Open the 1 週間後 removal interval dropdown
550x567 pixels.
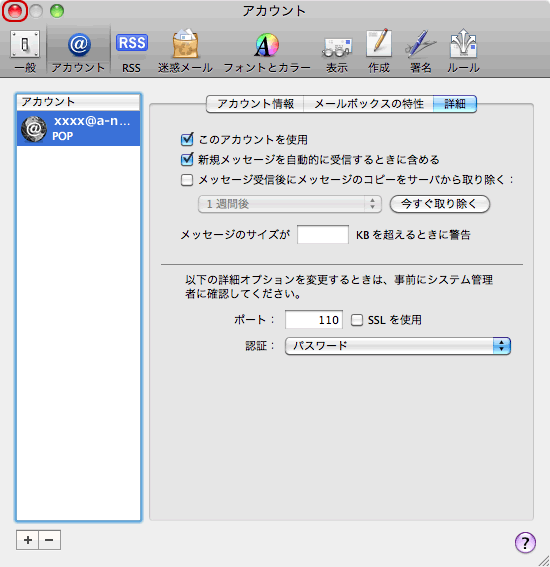pyautogui.click(x=290, y=204)
